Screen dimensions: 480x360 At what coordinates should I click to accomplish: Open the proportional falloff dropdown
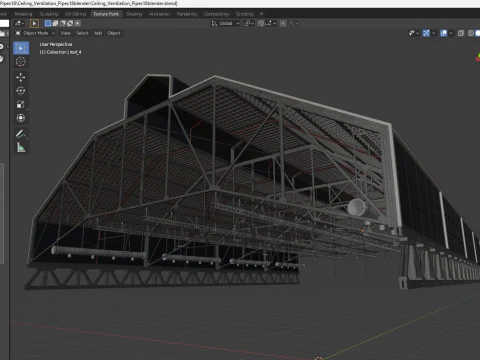[294, 23]
